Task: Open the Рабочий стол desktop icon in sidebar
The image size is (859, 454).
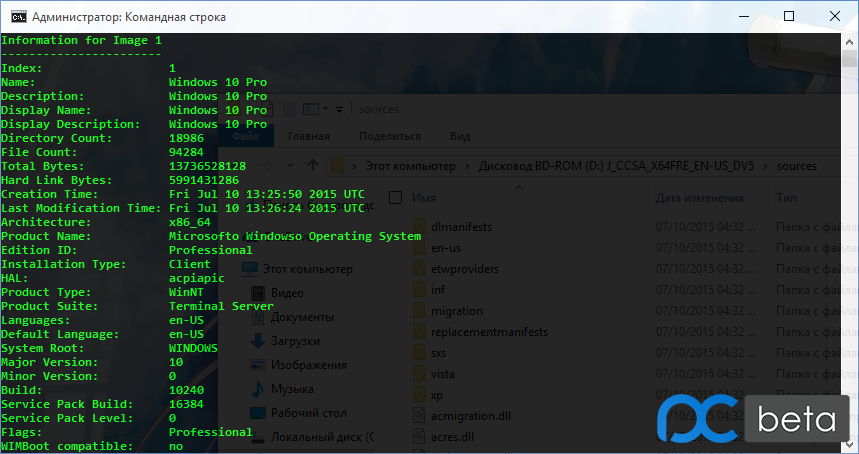Action: (x=257, y=413)
